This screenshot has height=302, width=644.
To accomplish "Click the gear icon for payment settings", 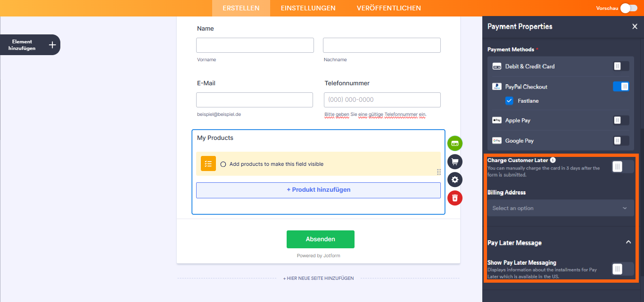I will point(454,180).
